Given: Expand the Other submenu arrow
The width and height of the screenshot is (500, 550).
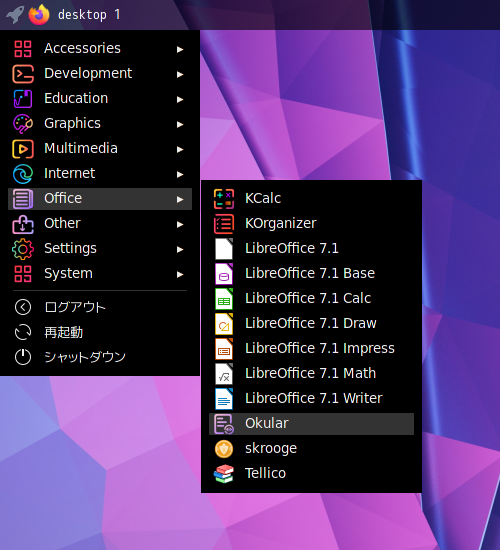Looking at the screenshot, I should pyautogui.click(x=180, y=224).
